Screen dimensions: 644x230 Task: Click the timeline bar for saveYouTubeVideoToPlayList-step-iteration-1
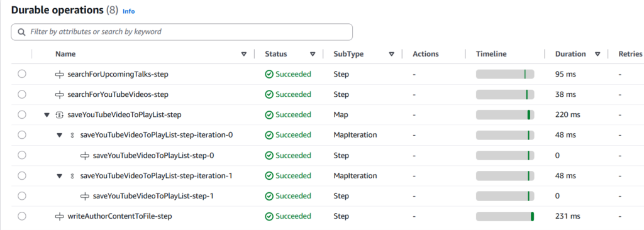[x=505, y=176]
